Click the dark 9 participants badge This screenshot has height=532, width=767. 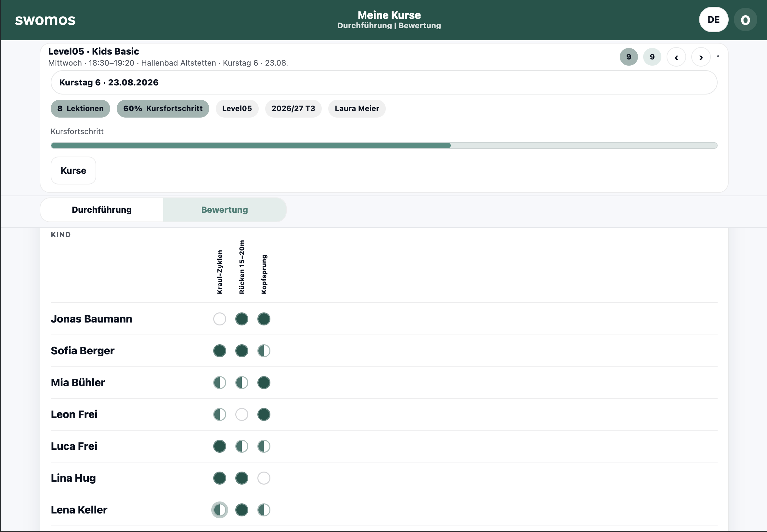[629, 57]
